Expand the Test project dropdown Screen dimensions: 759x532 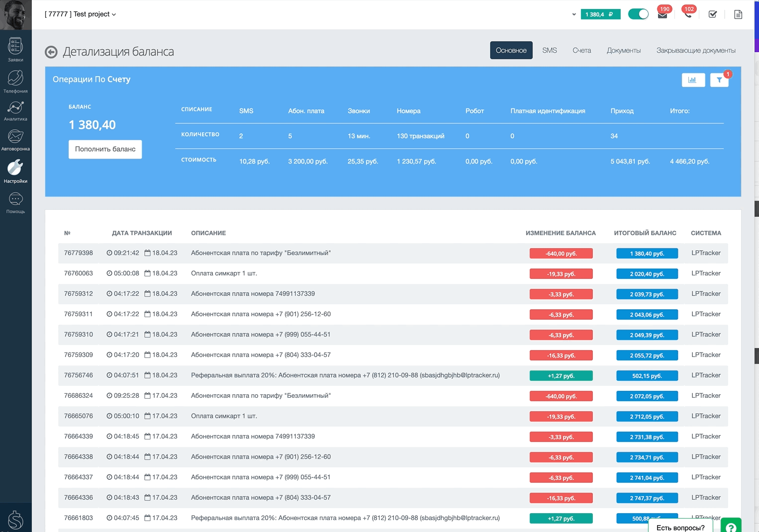(81, 14)
